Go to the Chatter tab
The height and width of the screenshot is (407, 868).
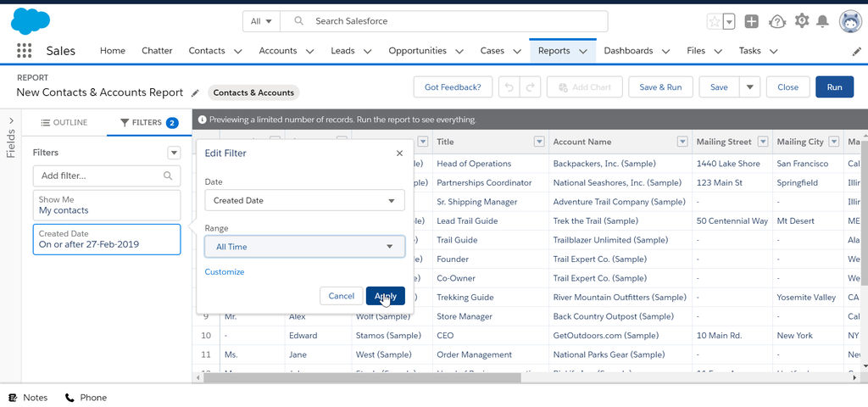[157, 50]
